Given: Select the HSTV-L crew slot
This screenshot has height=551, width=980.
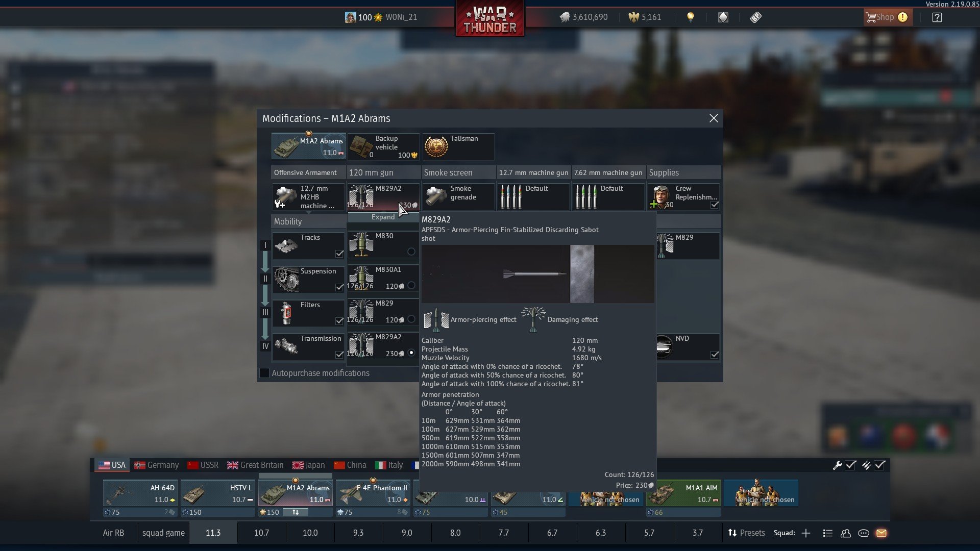Looking at the screenshot, I should pyautogui.click(x=218, y=493).
